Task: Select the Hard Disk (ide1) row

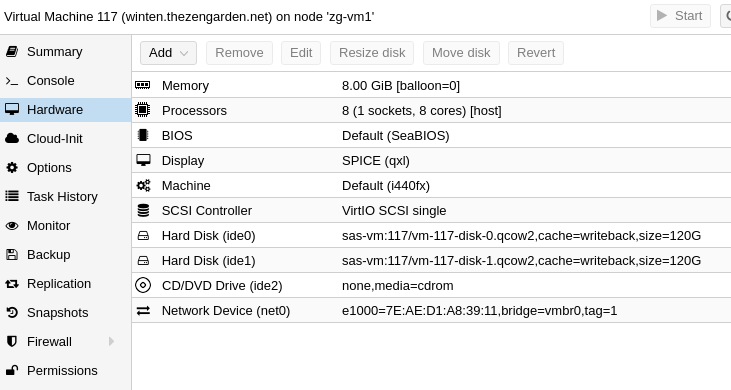Action: (431, 260)
